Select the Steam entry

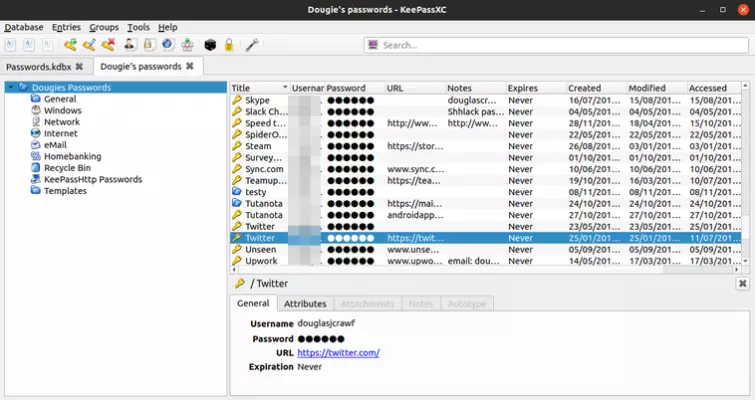point(485,146)
